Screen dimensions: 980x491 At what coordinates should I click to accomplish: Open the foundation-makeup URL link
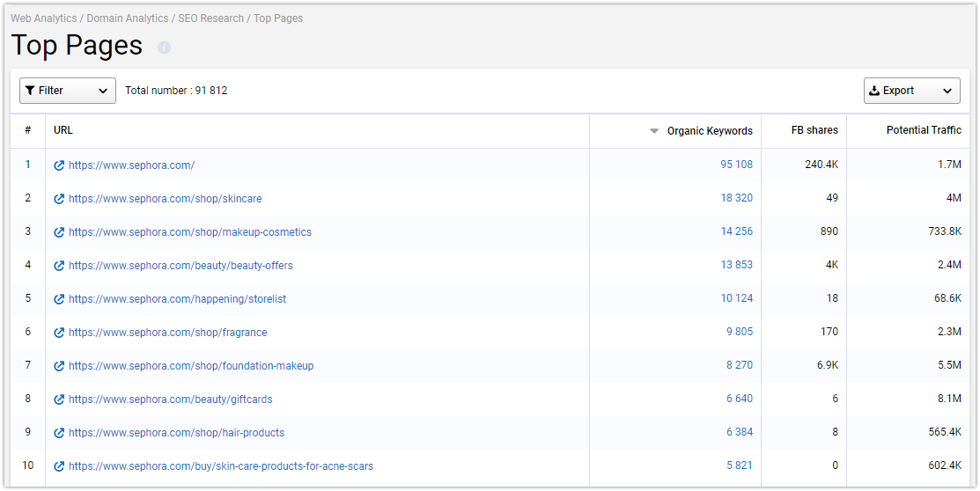[191, 366]
